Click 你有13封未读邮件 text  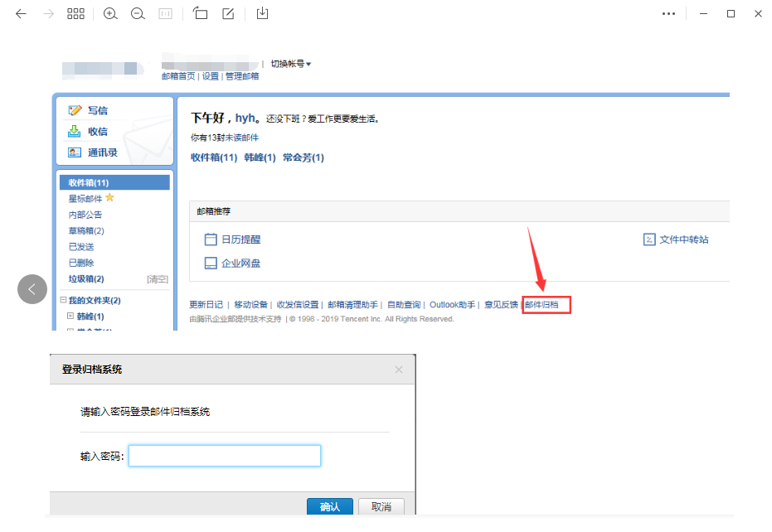[225, 138]
